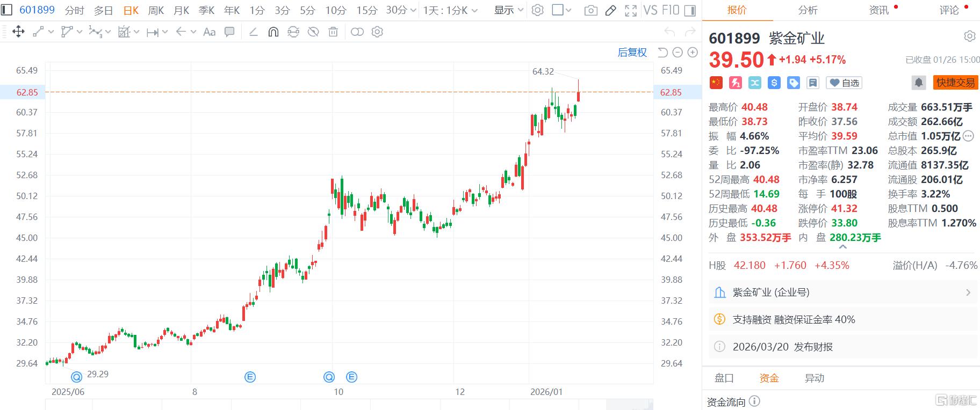Open the 1天:1分K range dropdown
The height and width of the screenshot is (410, 980).
450,10
